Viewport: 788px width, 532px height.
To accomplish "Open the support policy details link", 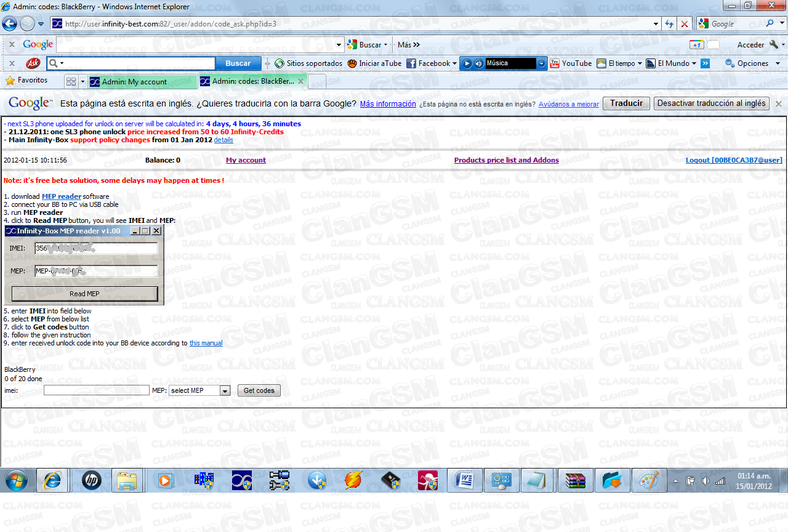I will click(x=223, y=140).
